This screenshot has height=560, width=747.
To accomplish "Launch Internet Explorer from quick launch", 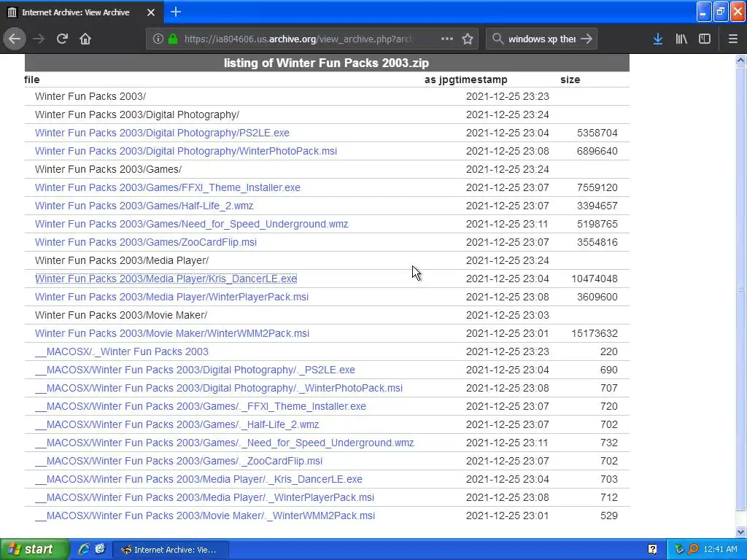I will (x=84, y=550).
